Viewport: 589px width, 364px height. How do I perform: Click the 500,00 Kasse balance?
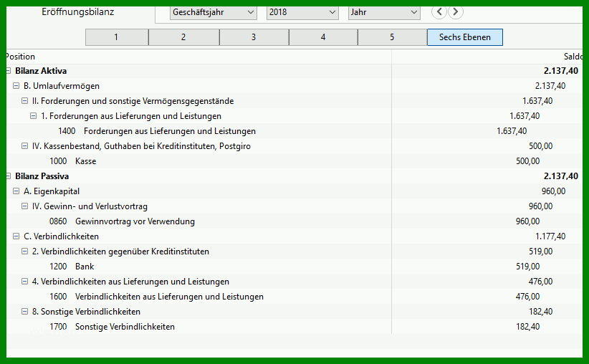528,161
